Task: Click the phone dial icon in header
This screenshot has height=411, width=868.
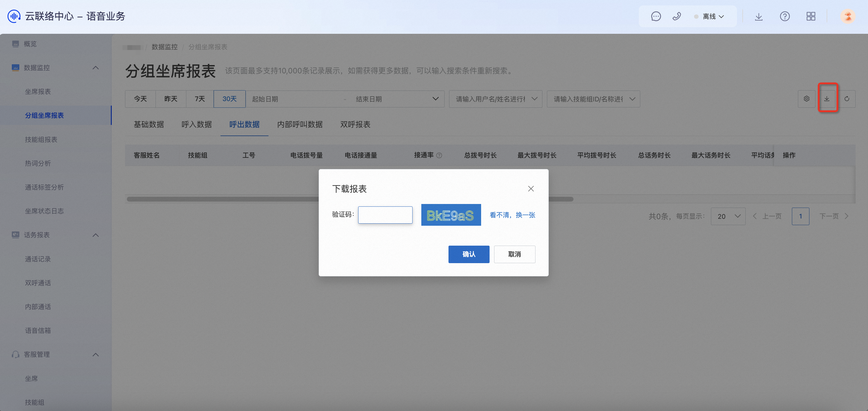Action: coord(677,16)
